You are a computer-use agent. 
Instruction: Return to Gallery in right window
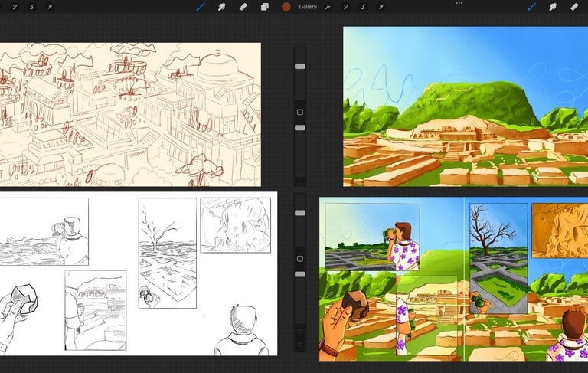(x=308, y=7)
